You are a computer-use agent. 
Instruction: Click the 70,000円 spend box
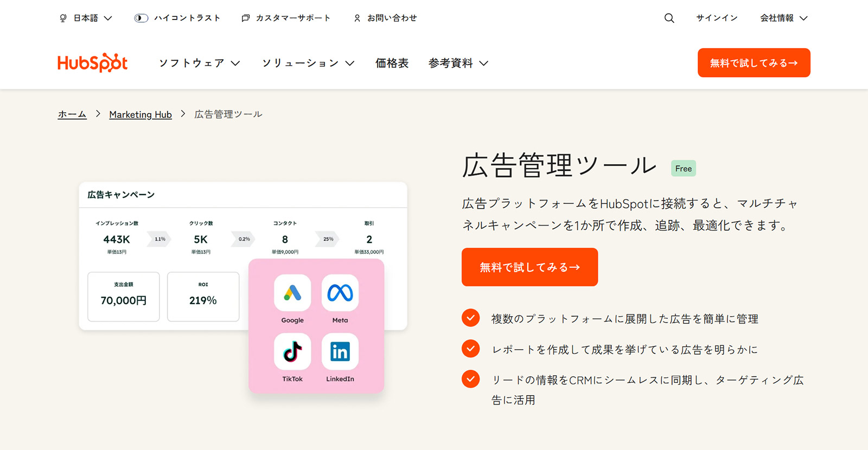(x=124, y=297)
